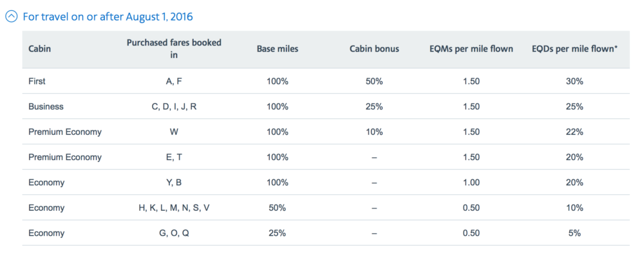The width and height of the screenshot is (644, 261).
Task: Click the Business cabin row label
Action: (x=46, y=107)
